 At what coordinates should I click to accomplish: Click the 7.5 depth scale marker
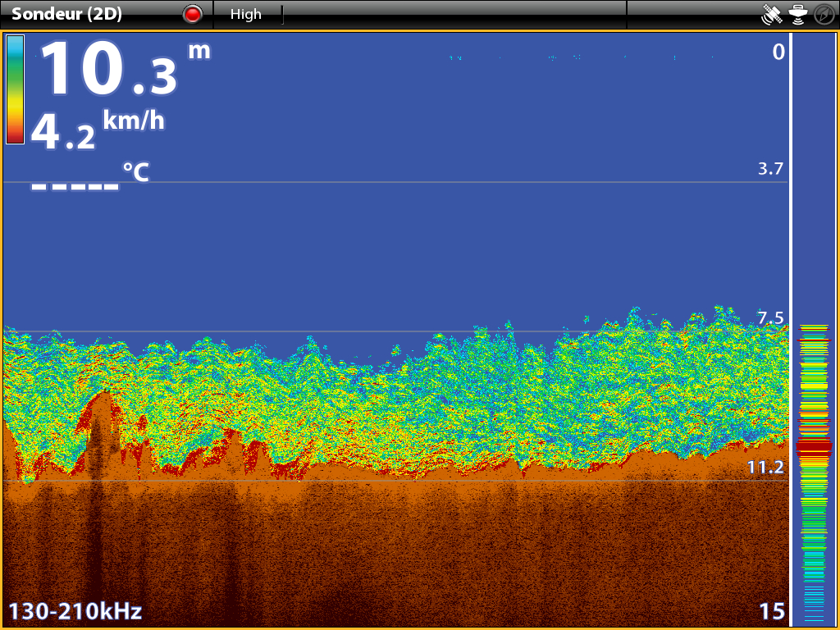769,318
